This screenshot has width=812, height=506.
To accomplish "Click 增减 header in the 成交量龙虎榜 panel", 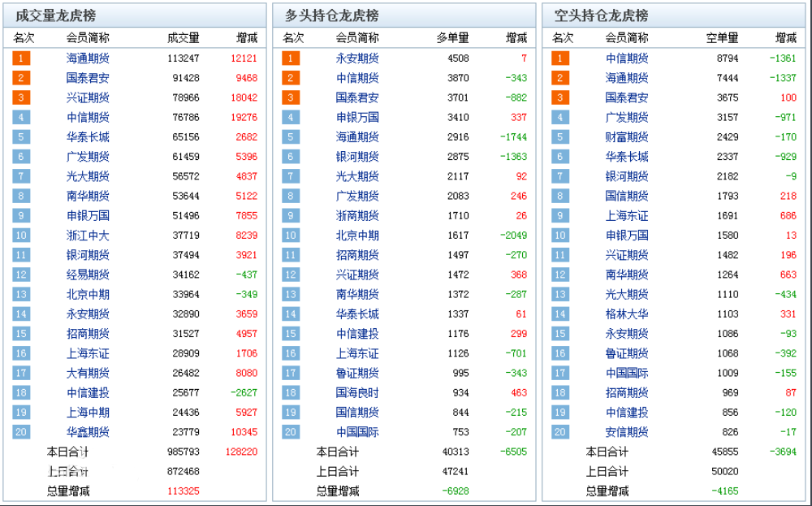I will pyautogui.click(x=247, y=38).
